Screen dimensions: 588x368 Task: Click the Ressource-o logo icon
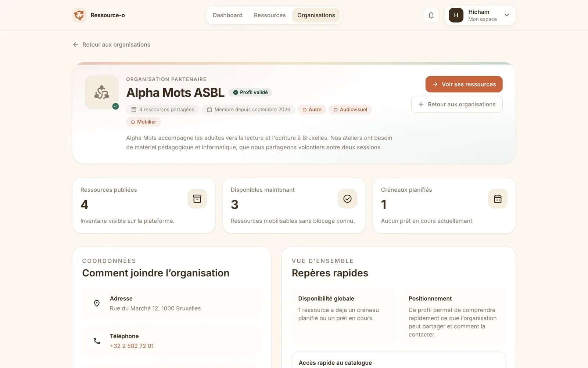coord(79,15)
